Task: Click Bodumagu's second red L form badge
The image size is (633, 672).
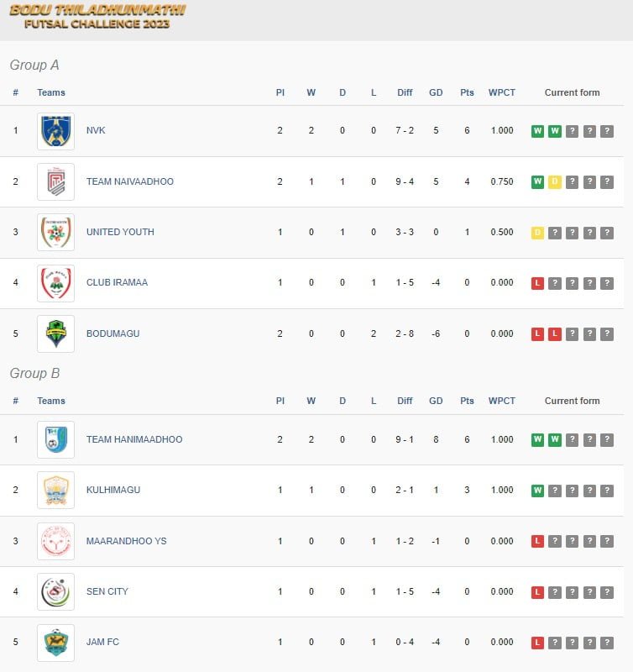Action: (x=555, y=333)
